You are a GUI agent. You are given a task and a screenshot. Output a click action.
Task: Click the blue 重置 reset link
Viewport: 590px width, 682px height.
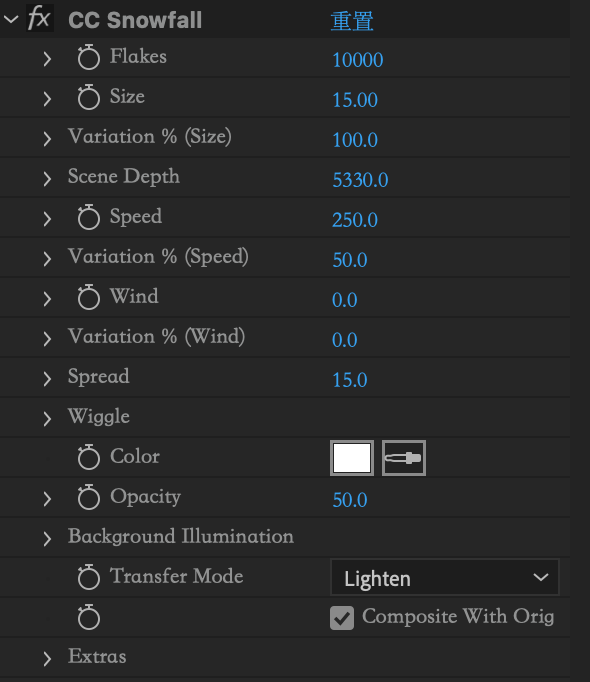point(352,21)
